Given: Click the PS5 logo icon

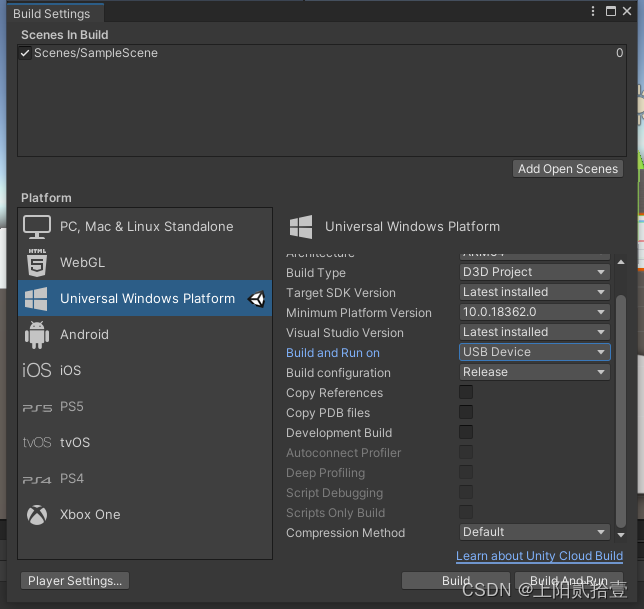Looking at the screenshot, I should (x=37, y=408).
